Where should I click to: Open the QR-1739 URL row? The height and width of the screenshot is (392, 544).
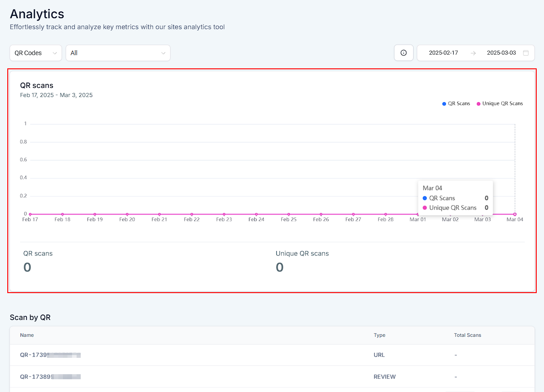(50, 355)
